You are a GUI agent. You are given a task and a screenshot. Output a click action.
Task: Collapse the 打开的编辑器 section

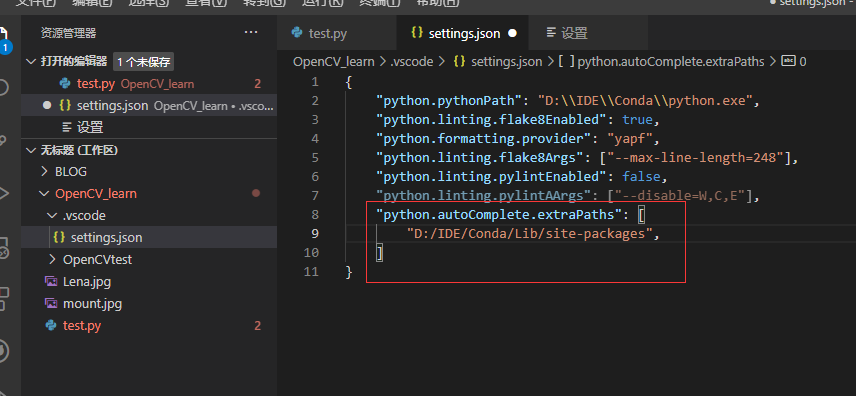pyautogui.click(x=31, y=61)
